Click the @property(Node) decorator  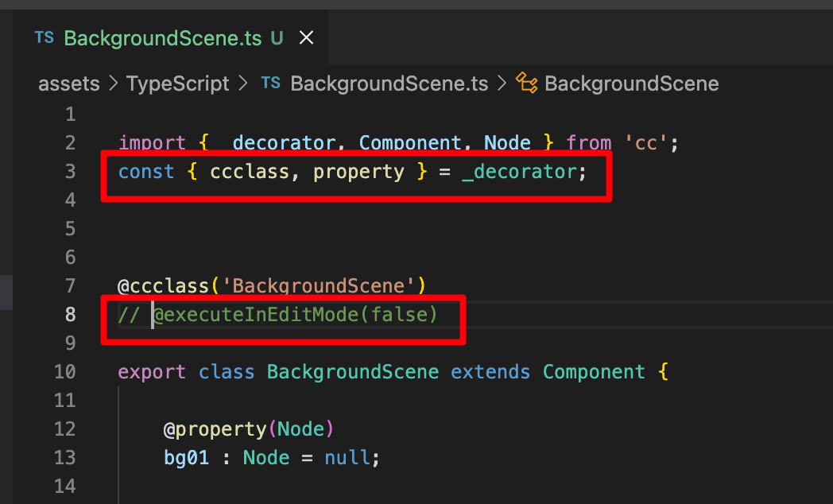point(249,429)
